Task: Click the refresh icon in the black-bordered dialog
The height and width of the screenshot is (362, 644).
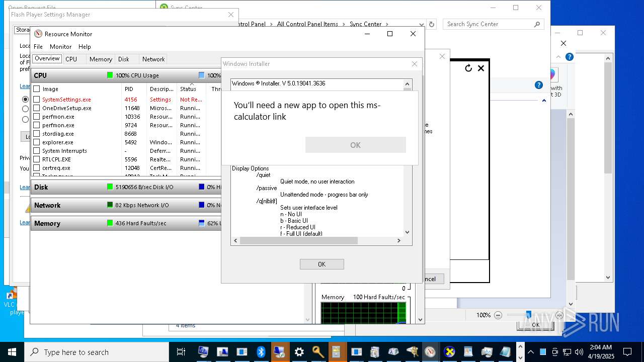Action: click(468, 68)
